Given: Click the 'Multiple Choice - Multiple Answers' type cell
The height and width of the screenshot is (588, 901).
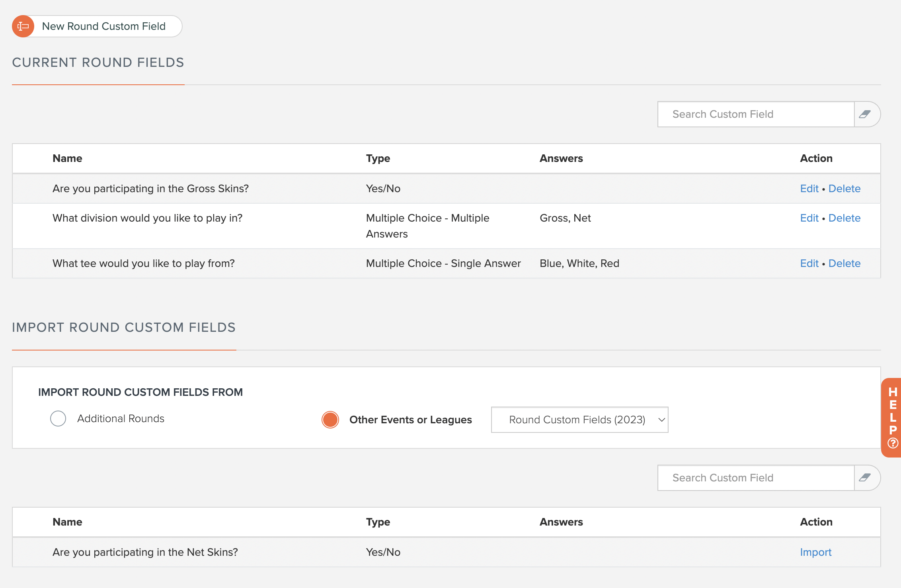Looking at the screenshot, I should [x=428, y=226].
